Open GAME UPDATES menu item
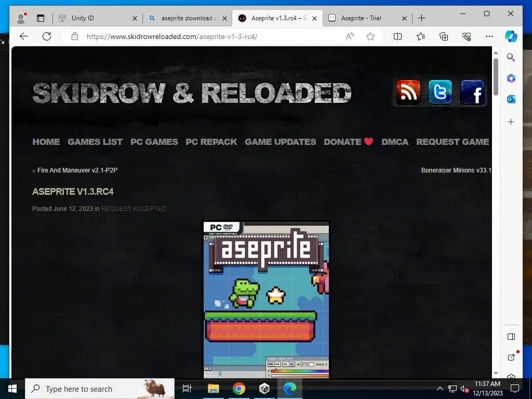 [x=280, y=142]
